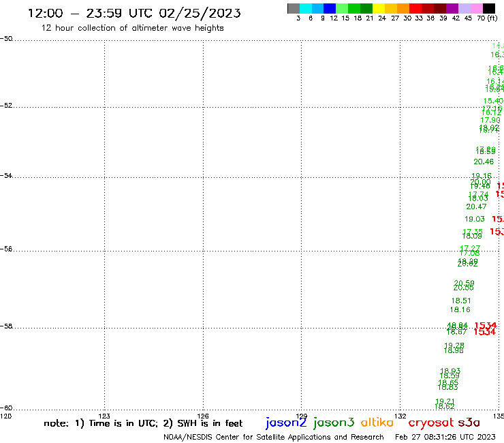
Task: Click the jason2 satellite legend label
Action: click(x=286, y=423)
